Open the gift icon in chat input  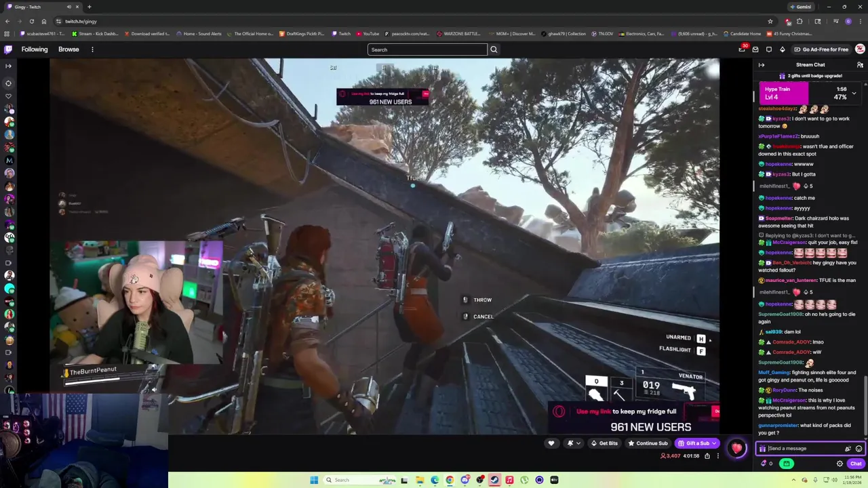click(x=762, y=449)
